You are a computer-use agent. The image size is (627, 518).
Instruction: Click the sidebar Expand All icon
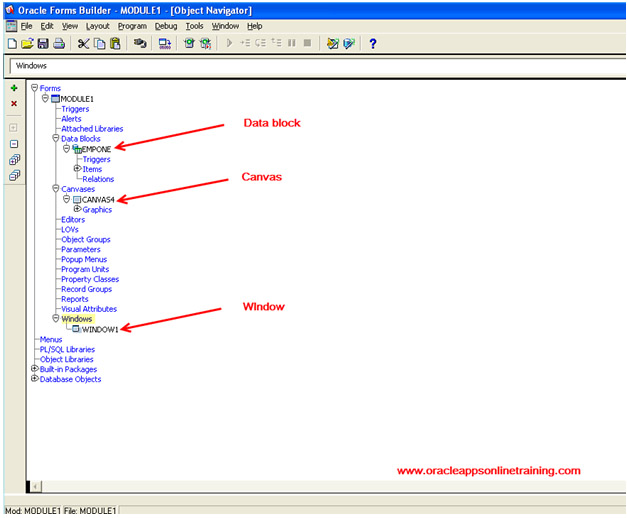14,160
